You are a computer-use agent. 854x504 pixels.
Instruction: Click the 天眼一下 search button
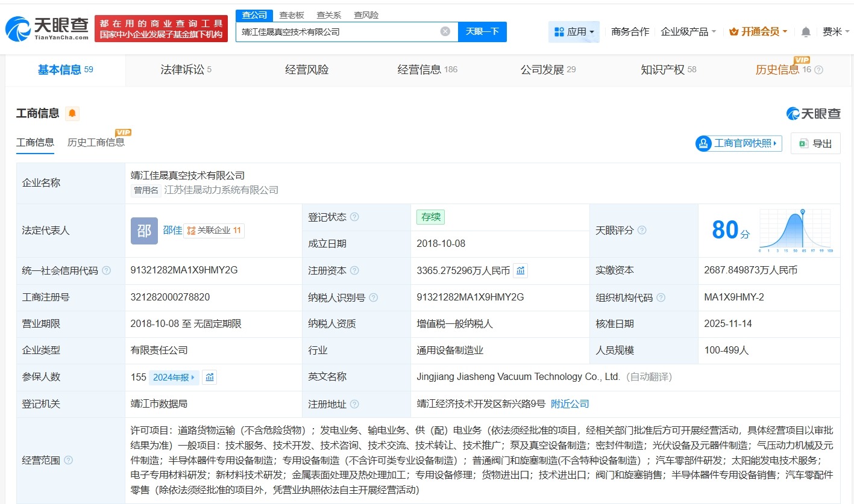click(x=482, y=31)
